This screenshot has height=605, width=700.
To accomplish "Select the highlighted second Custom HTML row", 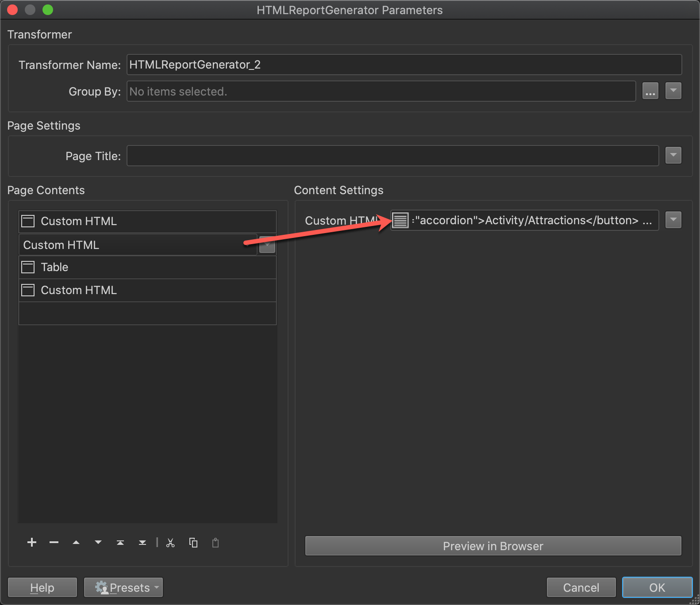I will coord(138,245).
